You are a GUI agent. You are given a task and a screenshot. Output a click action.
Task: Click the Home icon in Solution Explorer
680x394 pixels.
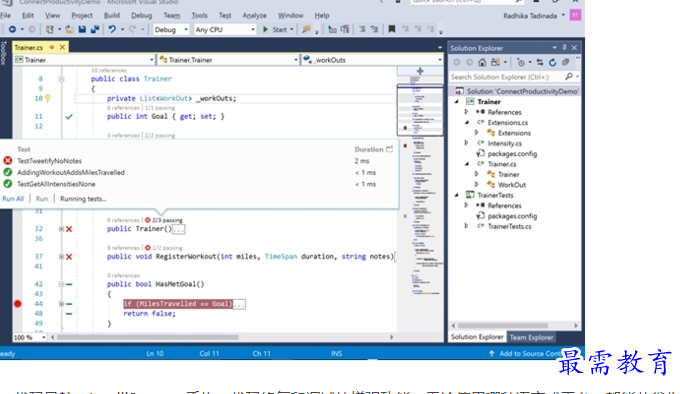point(482,63)
